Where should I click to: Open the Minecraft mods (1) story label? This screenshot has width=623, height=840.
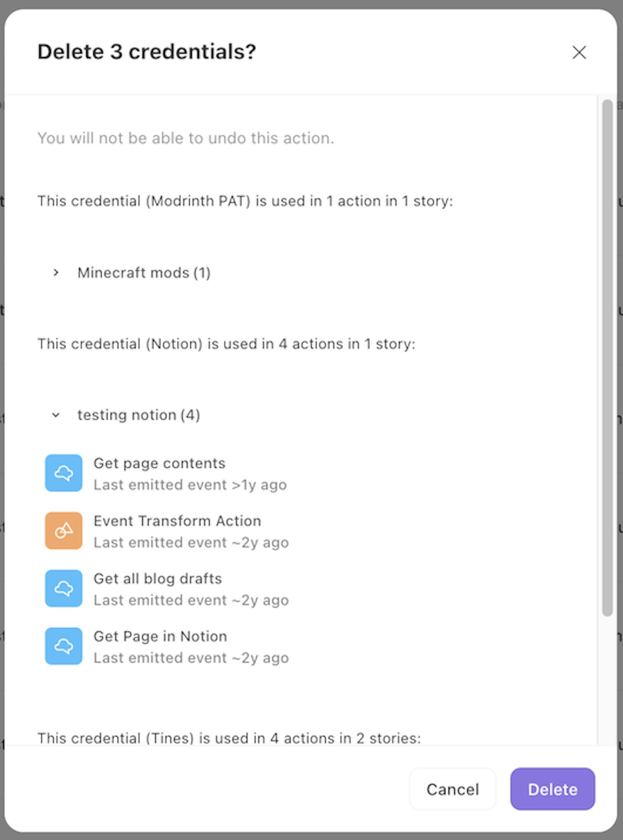pyautogui.click(x=144, y=273)
